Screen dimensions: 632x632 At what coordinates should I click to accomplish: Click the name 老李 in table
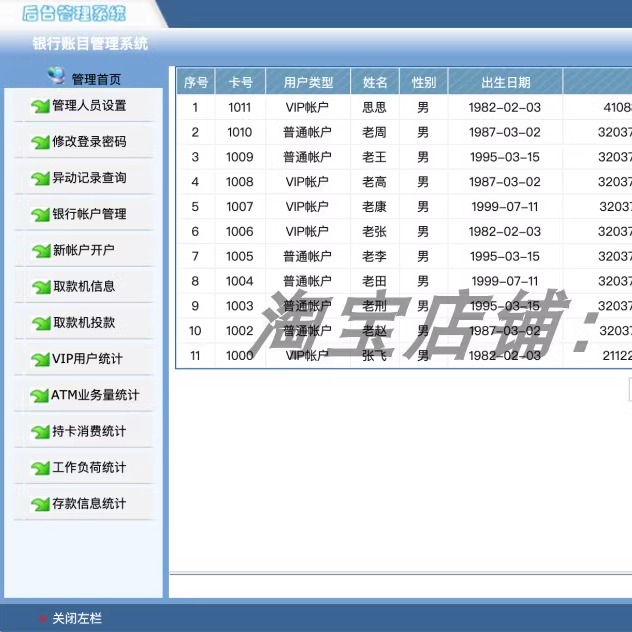tap(374, 256)
